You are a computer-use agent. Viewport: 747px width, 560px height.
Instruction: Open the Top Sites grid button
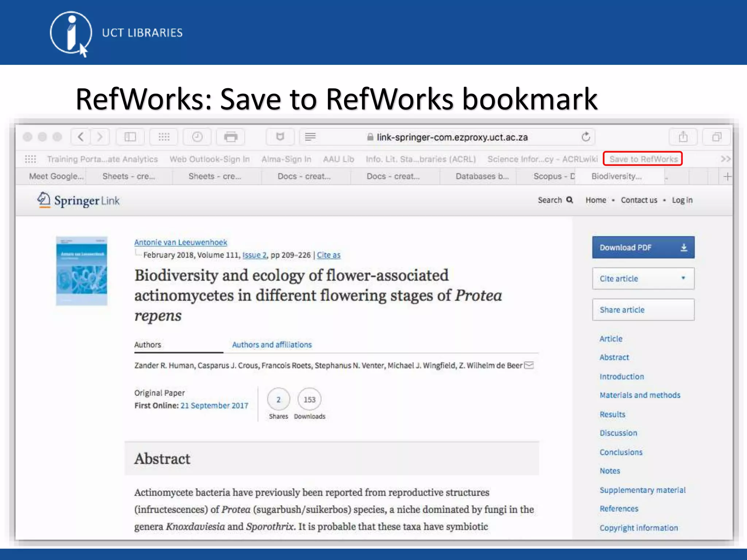(x=164, y=137)
